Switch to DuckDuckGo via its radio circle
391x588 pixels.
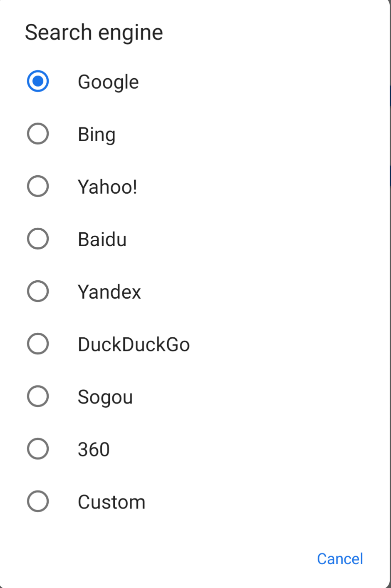tap(38, 344)
